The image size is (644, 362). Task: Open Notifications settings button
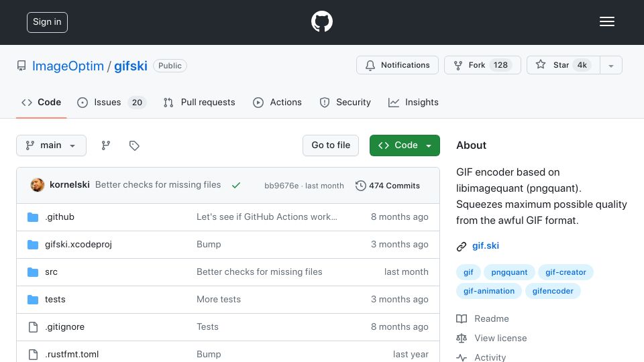[397, 65]
